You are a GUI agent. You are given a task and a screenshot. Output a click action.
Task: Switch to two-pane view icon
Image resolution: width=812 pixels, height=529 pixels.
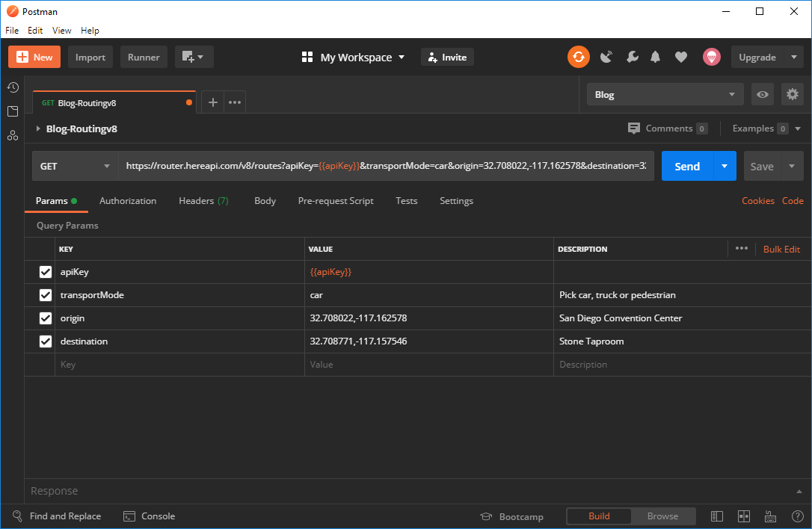point(744,516)
